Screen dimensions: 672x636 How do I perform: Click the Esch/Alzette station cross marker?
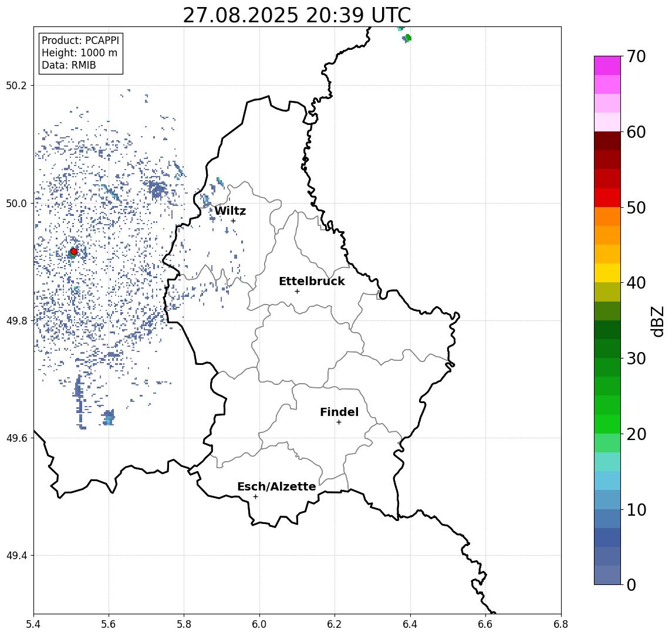point(255,497)
